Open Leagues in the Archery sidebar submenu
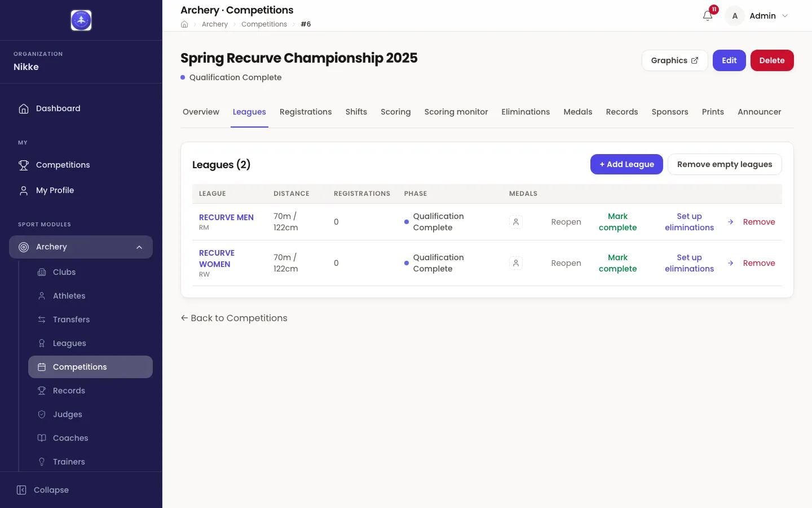The height and width of the screenshot is (508, 812). 90,343
